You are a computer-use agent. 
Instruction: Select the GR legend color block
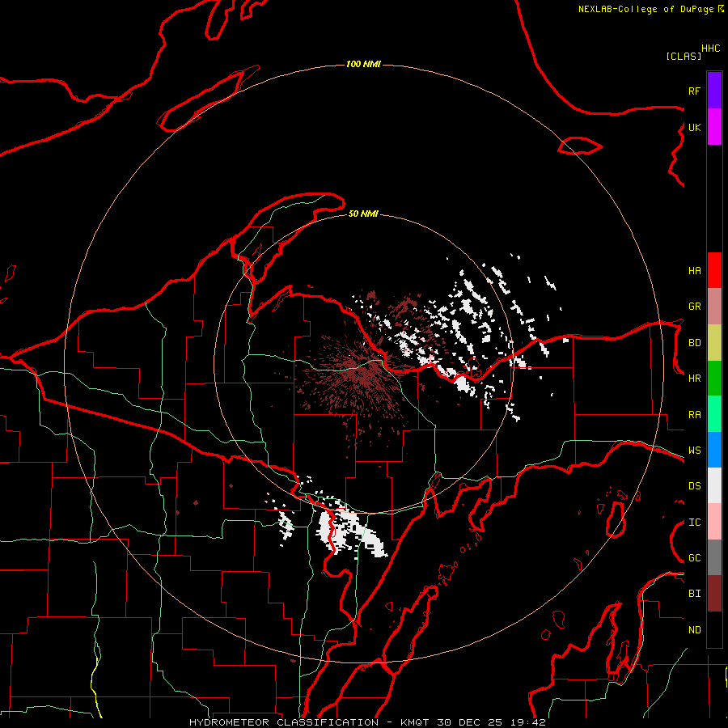click(x=714, y=307)
